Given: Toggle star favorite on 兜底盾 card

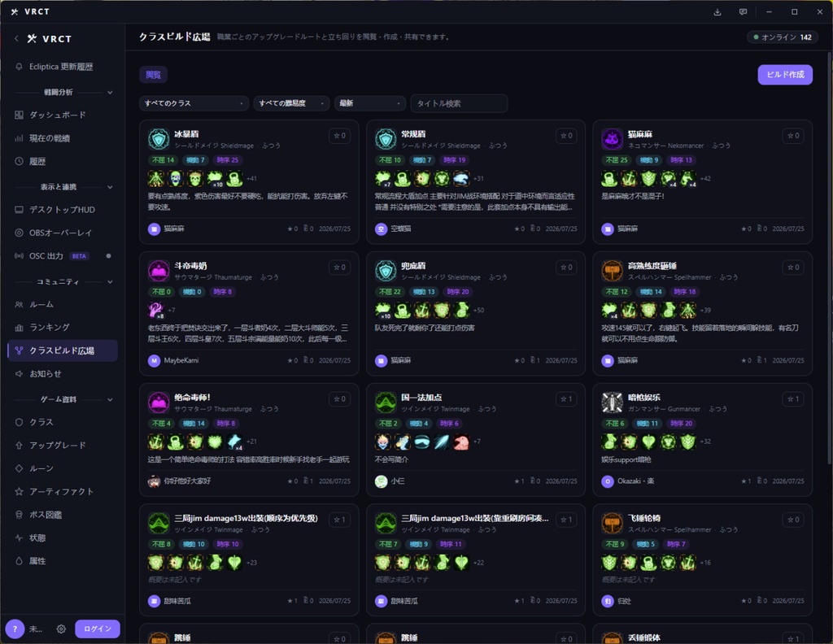Looking at the screenshot, I should coord(566,267).
